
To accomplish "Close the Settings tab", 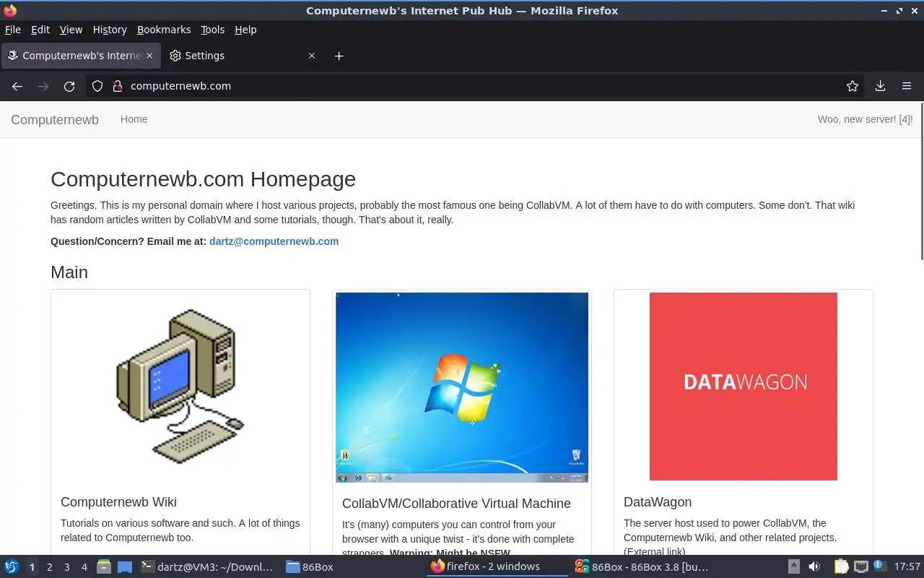I will [x=312, y=56].
